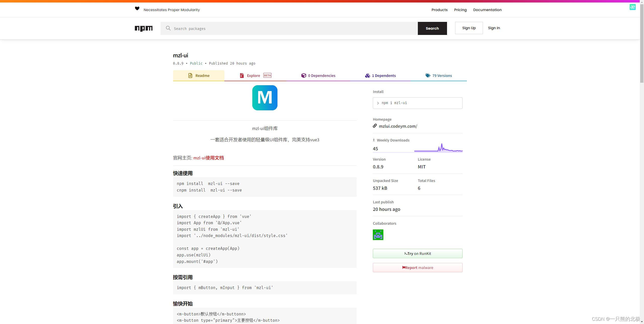This screenshot has width=644, height=324.
Task: Select Pricing from the top navigation
Action: point(460,10)
